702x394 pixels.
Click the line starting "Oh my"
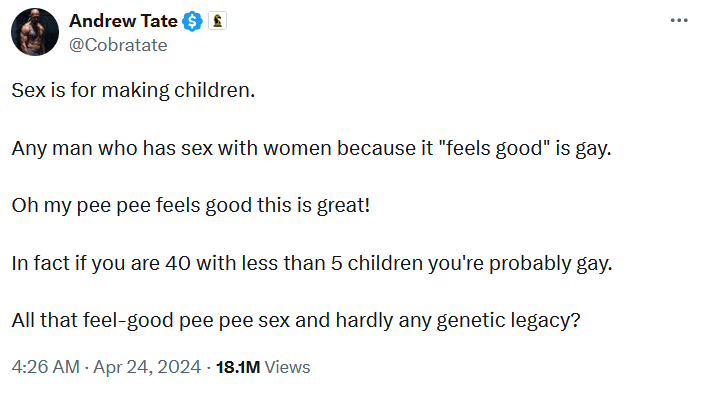(191, 206)
